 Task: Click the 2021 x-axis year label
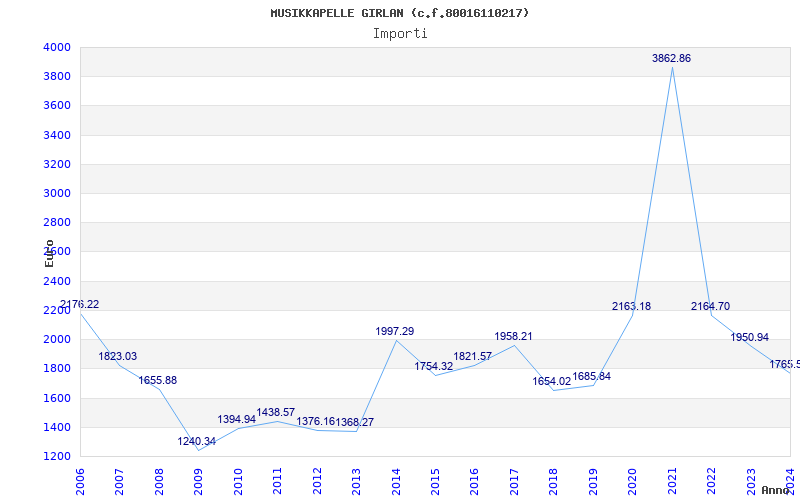tap(672, 482)
